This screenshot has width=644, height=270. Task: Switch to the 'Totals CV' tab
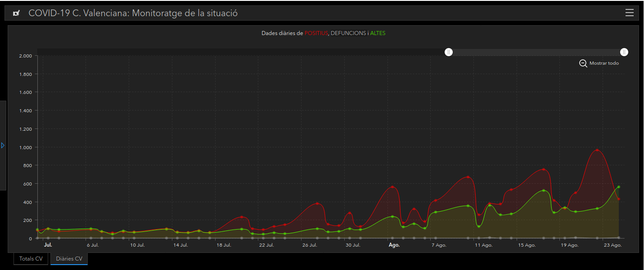pos(31,259)
